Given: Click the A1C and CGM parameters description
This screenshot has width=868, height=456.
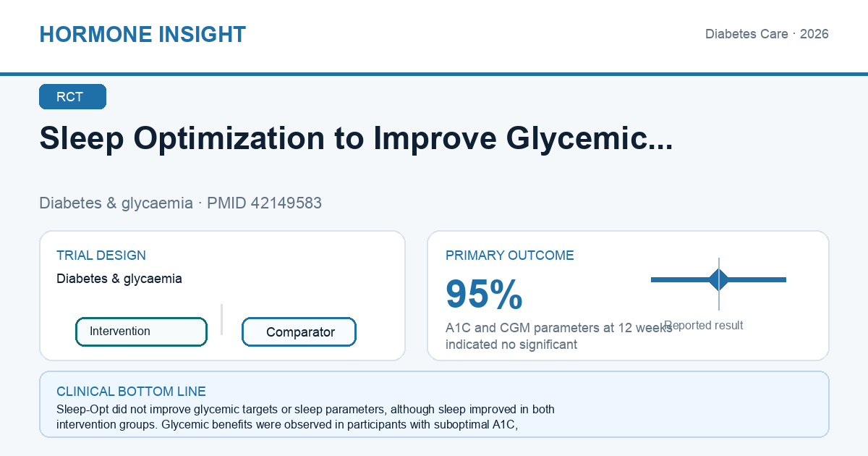Looking at the screenshot, I should coord(559,336).
